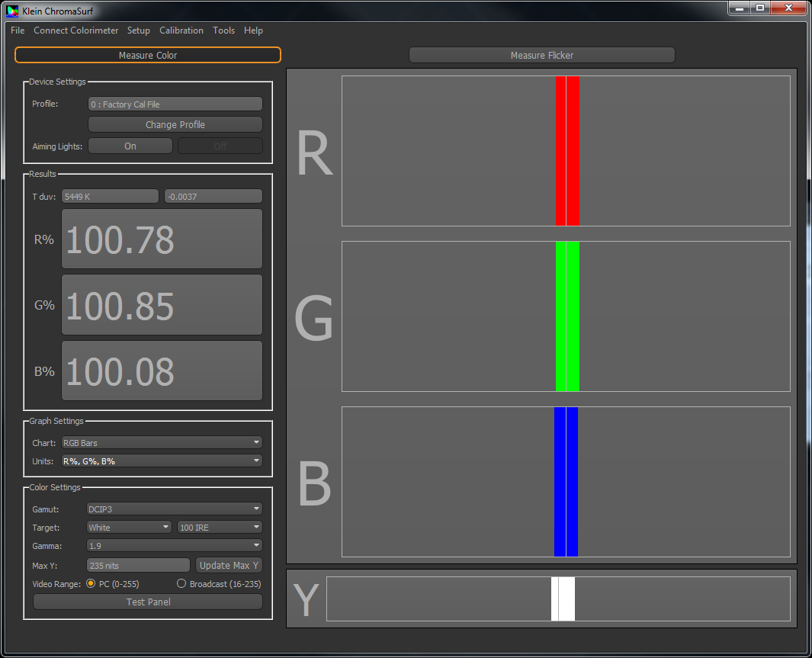Turn aiming lights Off

(x=220, y=146)
